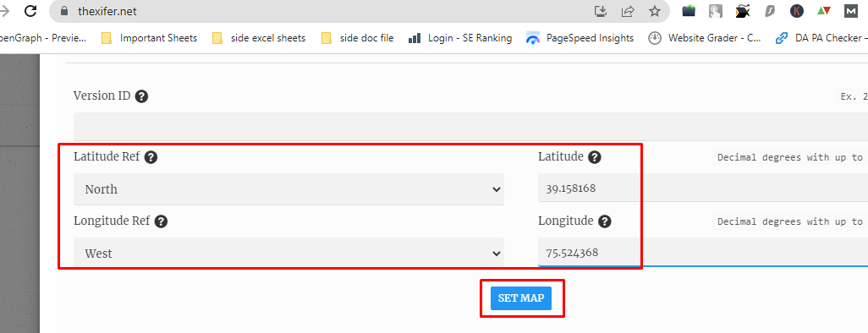Image resolution: width=868 pixels, height=333 pixels.
Task: Open DA PA Checker bookmark
Action: pyautogui.click(x=821, y=38)
